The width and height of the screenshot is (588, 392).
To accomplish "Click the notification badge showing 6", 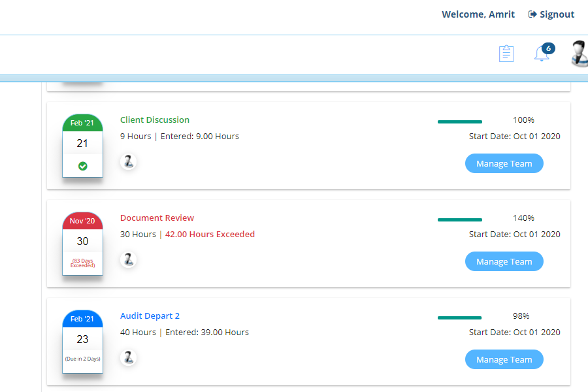I will coord(548,48).
